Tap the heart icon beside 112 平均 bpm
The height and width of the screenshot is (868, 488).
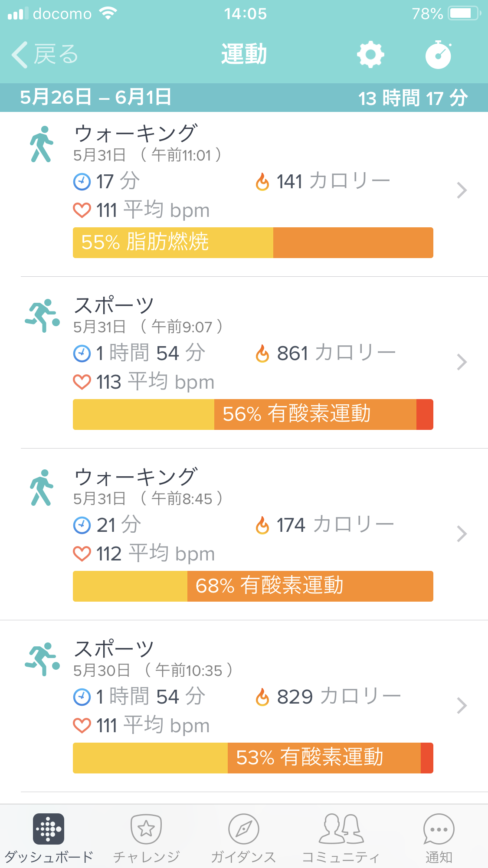[82, 554]
